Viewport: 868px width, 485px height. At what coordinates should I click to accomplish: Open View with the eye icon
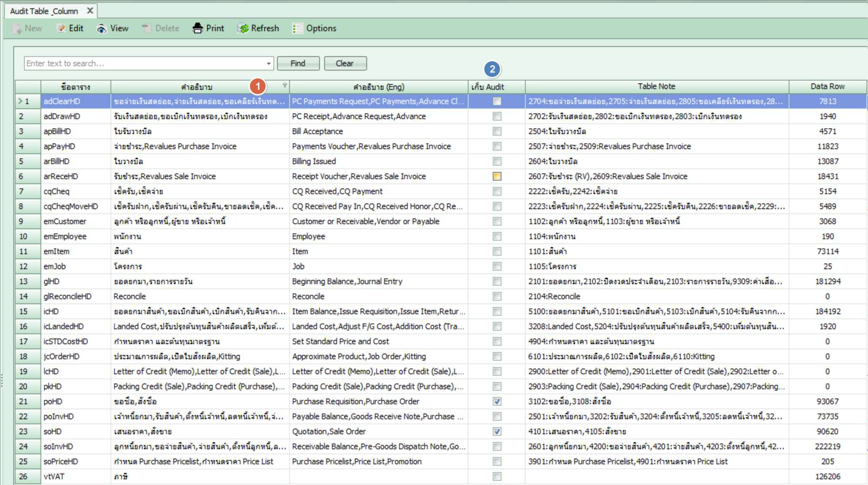(x=101, y=29)
